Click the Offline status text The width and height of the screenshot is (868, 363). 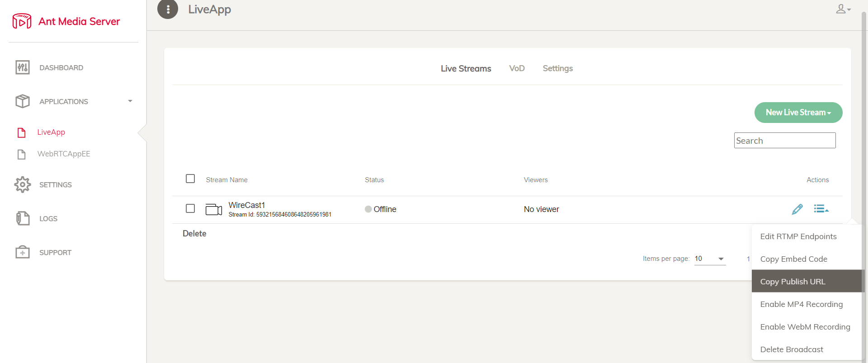(x=385, y=209)
